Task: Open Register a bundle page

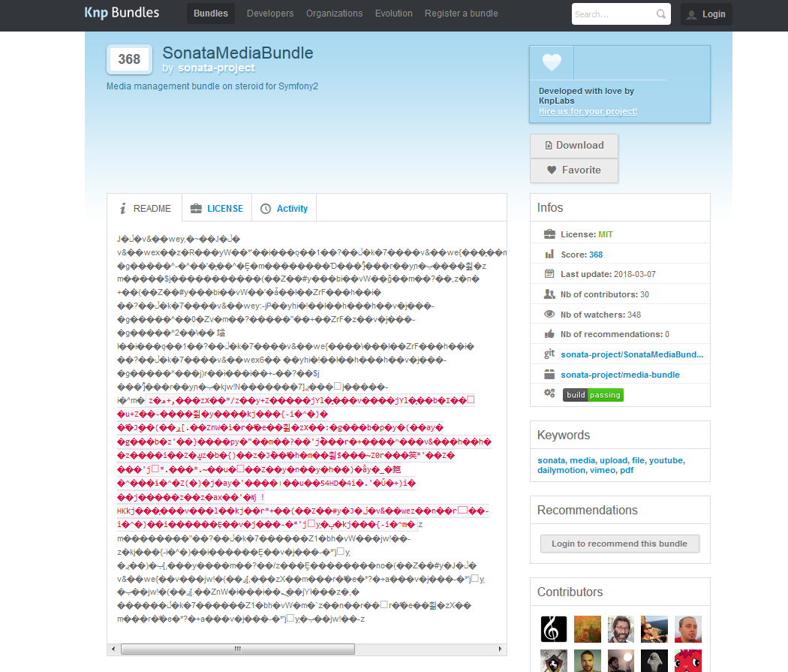Action: [x=461, y=14]
